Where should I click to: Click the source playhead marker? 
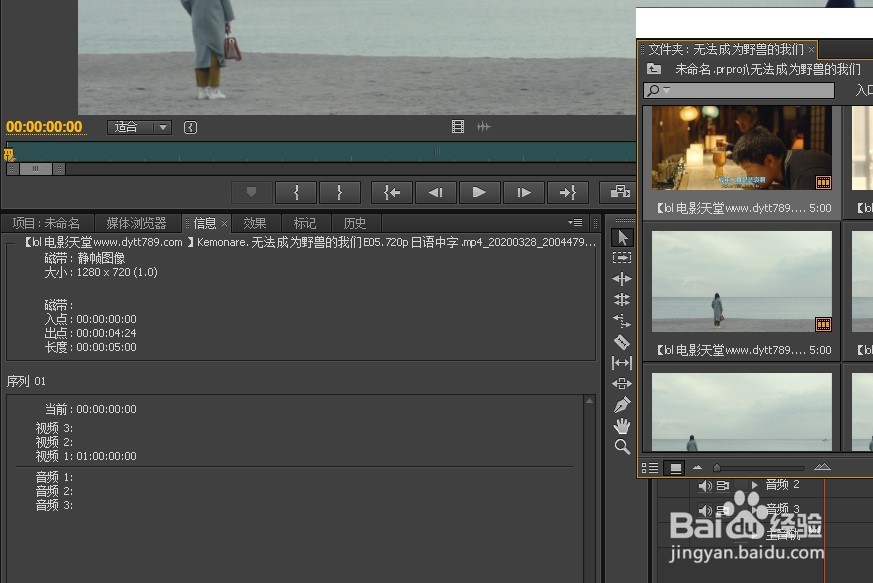point(9,154)
